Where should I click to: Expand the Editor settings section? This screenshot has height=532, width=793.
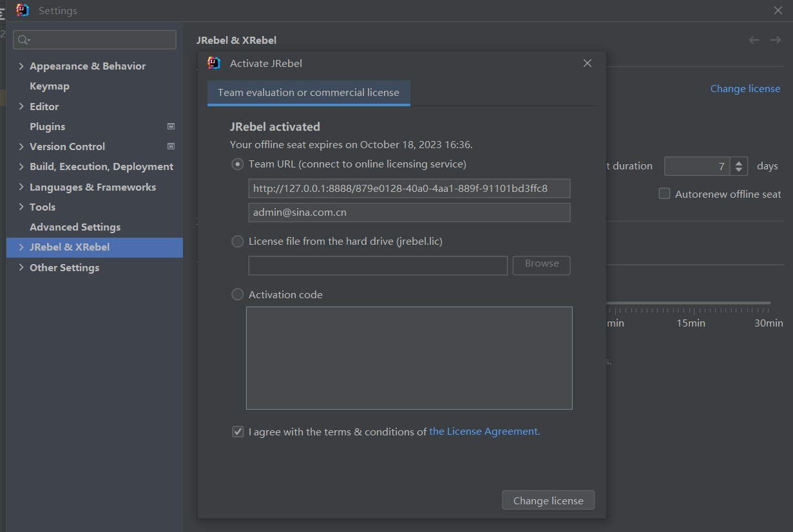click(x=21, y=106)
